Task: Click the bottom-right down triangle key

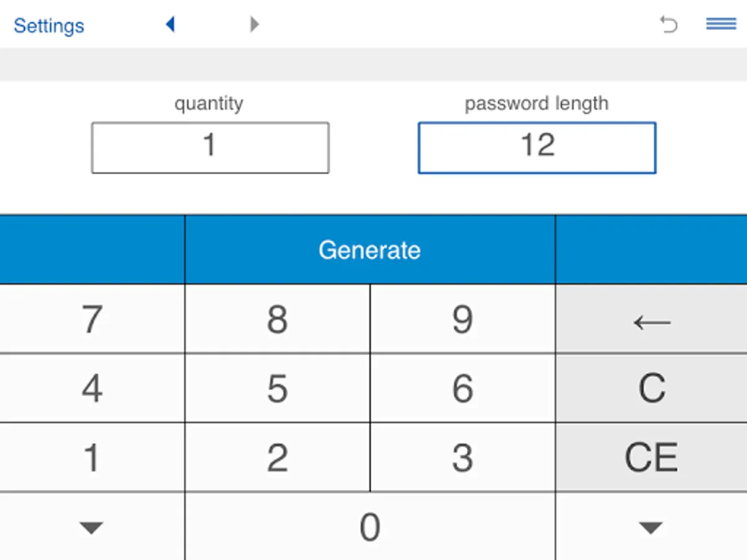Action: point(651,527)
